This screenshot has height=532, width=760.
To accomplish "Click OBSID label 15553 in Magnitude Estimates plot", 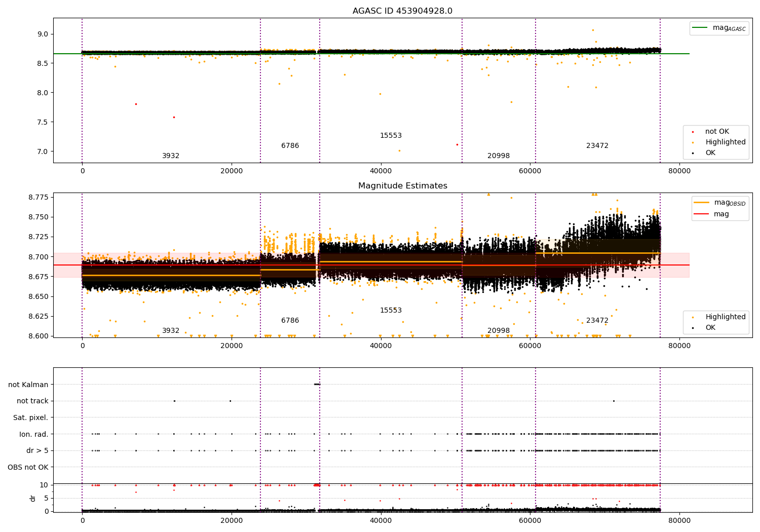I will 391,311.
